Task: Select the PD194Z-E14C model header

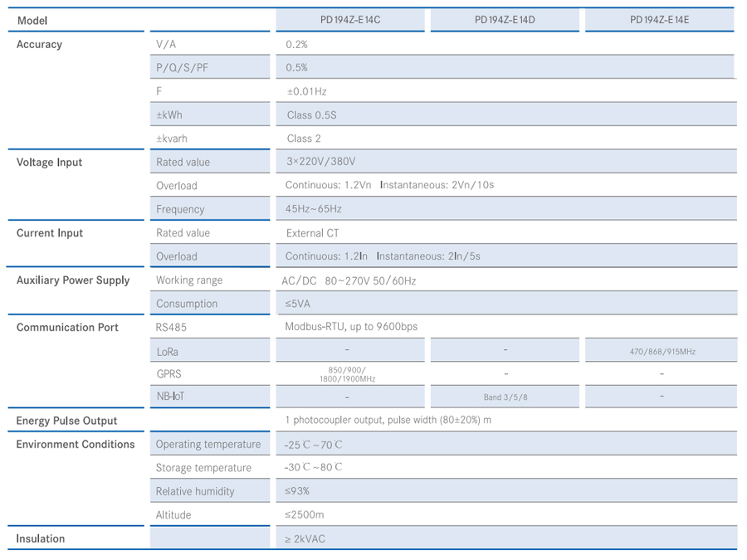Action: [350, 20]
